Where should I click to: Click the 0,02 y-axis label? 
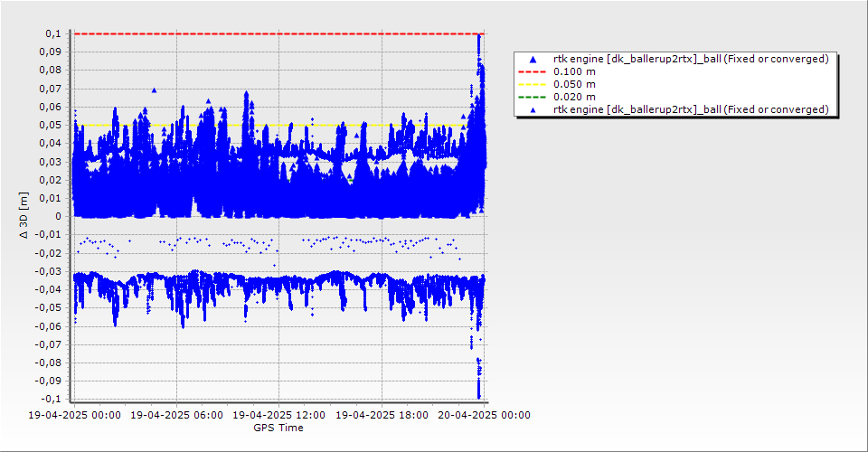51,180
